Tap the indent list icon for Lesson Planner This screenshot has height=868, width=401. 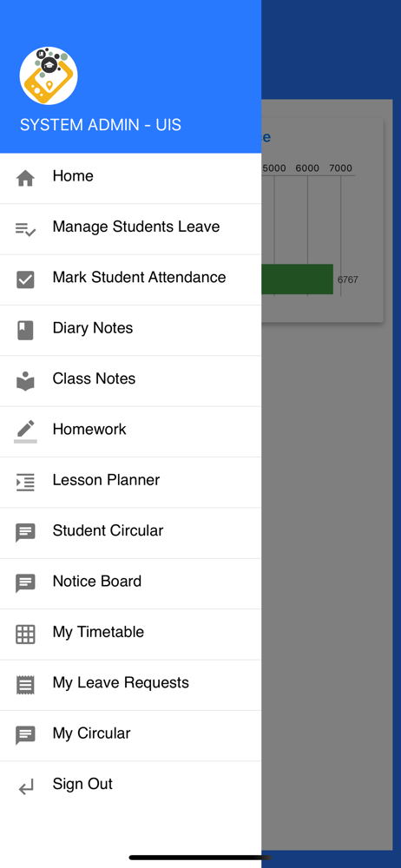[x=25, y=483]
